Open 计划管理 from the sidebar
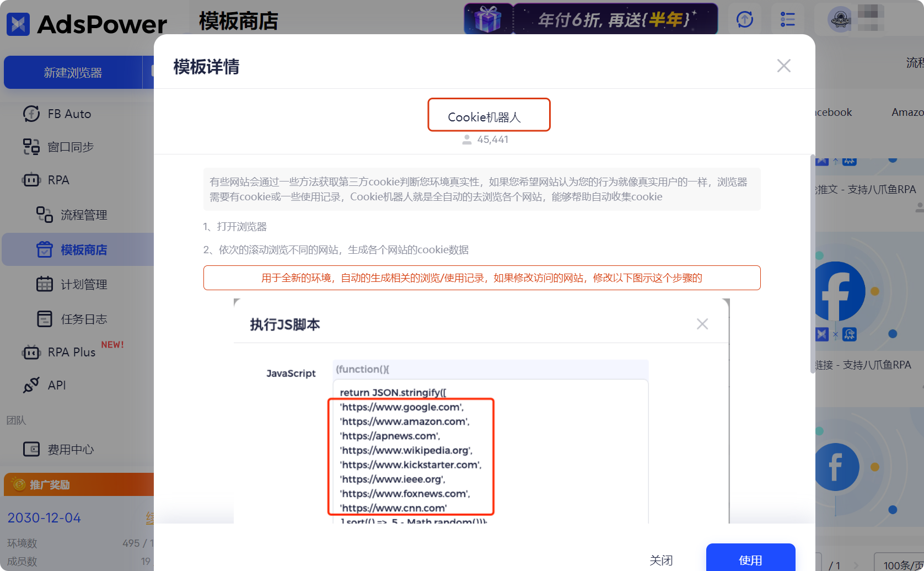Image resolution: width=924 pixels, height=571 pixels. click(x=44, y=284)
